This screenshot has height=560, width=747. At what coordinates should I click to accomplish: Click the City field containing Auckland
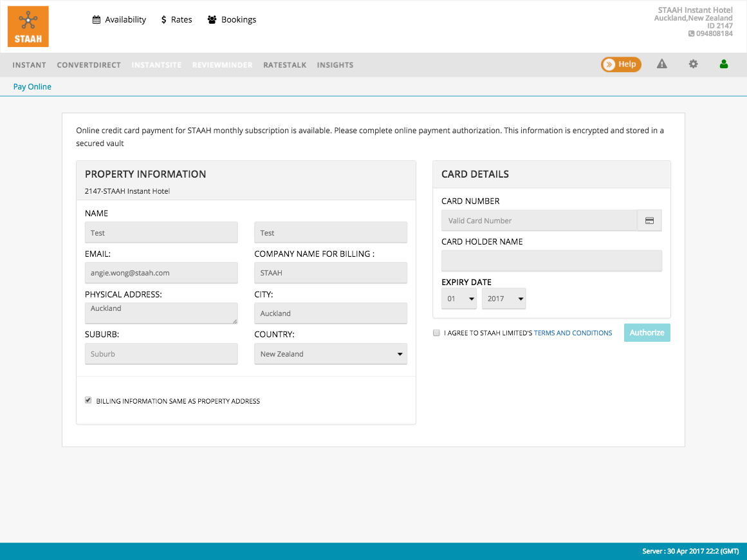pos(331,313)
